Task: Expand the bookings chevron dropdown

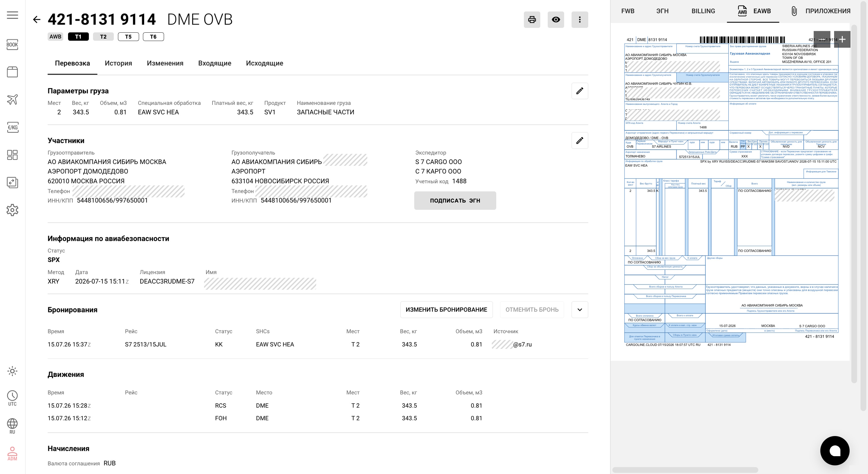Action: click(579, 309)
